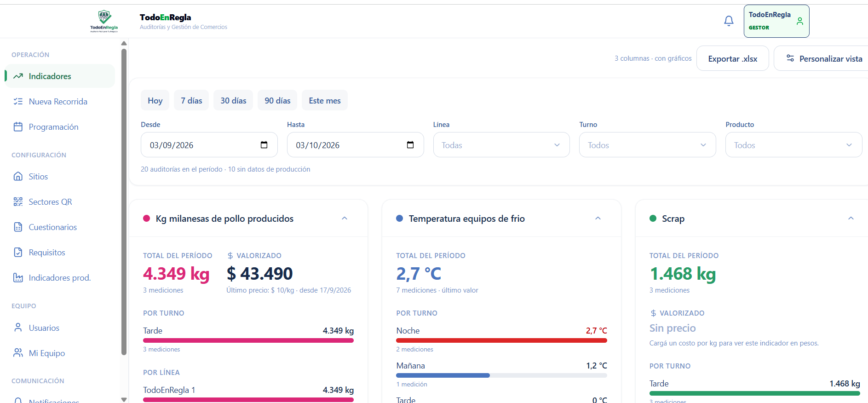Select the 30 días range
This screenshot has width=868, height=403.
[x=233, y=100]
